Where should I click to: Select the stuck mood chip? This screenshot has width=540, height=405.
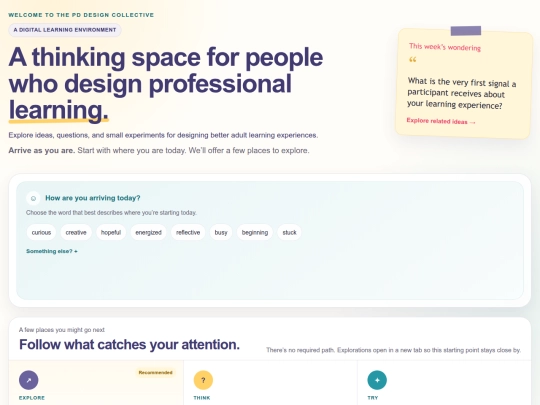click(x=289, y=232)
